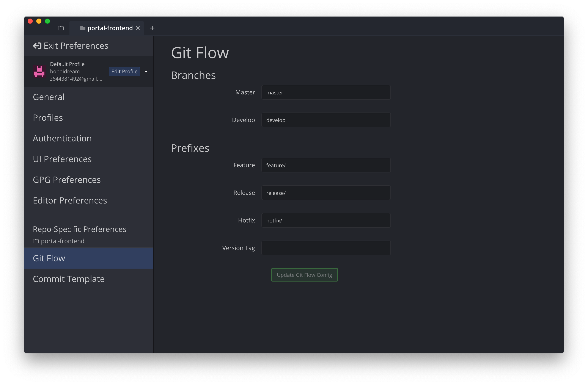588x385 pixels.
Task: Click the Feature prefix input
Action: pos(326,165)
